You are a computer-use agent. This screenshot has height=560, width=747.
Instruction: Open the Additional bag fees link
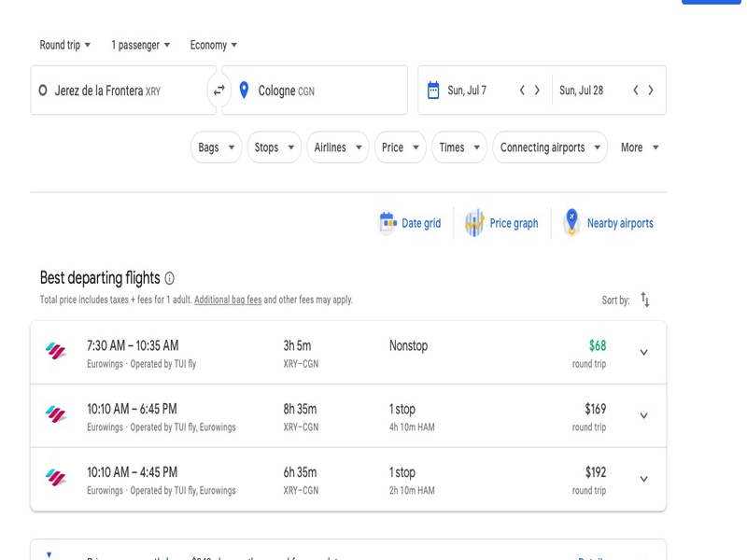tap(228, 300)
